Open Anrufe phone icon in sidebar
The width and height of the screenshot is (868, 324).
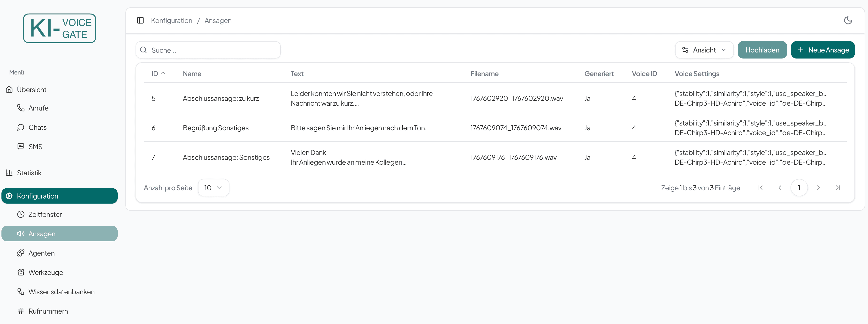tap(21, 108)
